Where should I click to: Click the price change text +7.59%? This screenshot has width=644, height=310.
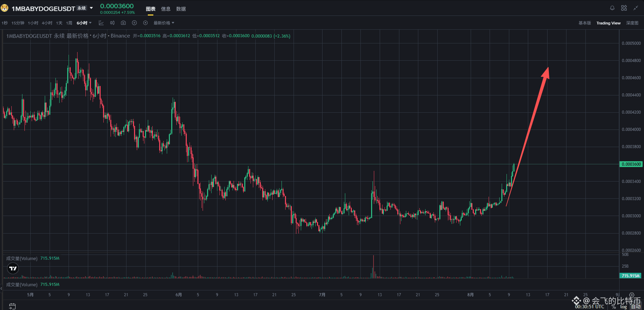128,12
